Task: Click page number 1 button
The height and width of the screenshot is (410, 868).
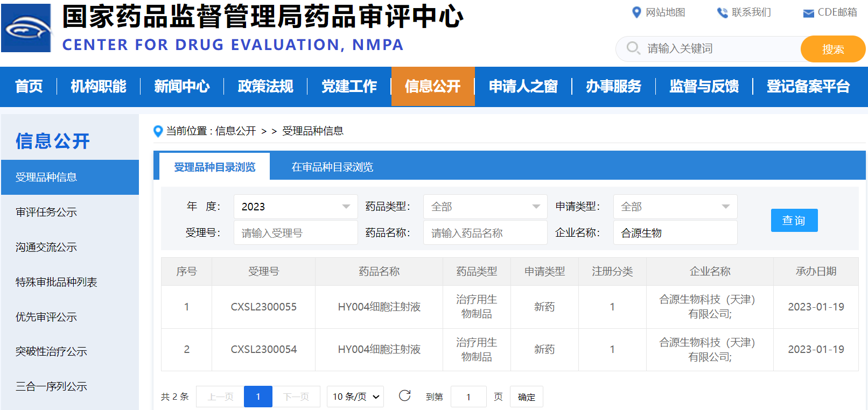Action: 258,397
